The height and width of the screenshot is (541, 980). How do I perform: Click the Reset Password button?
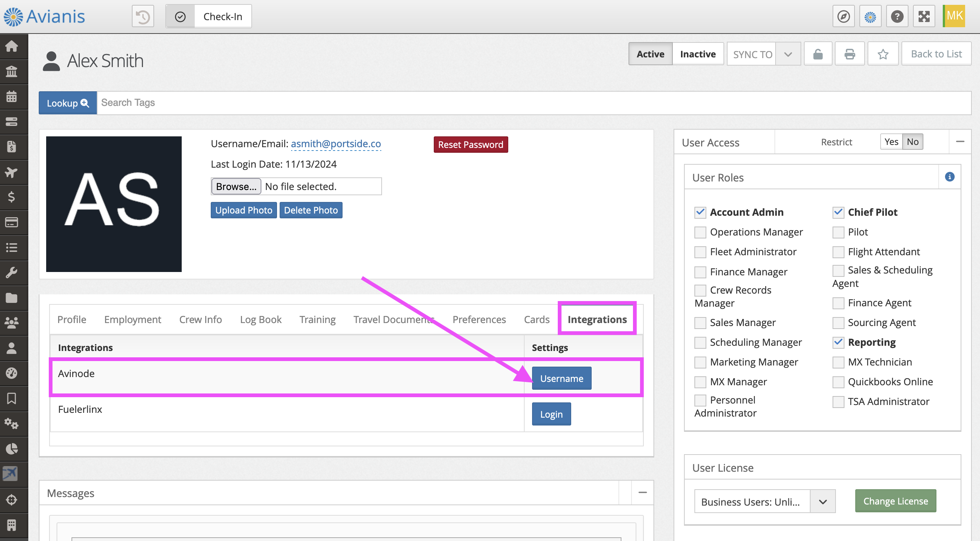click(471, 145)
